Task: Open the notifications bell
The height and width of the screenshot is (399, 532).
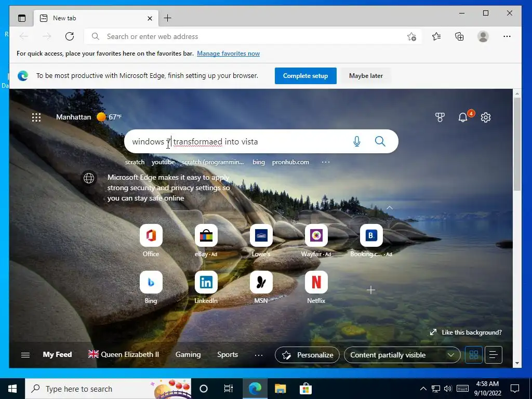Action: 463,117
